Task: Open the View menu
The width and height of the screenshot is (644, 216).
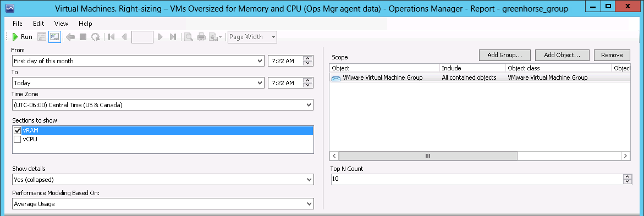Action: coord(61,24)
